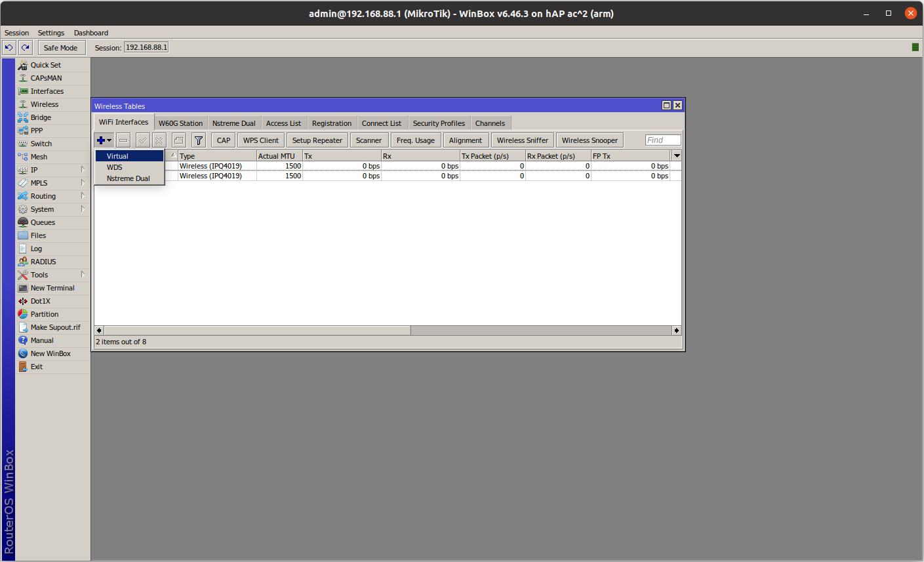Open the Dashboard menu
Viewport: 924px width, 562px height.
tap(91, 33)
